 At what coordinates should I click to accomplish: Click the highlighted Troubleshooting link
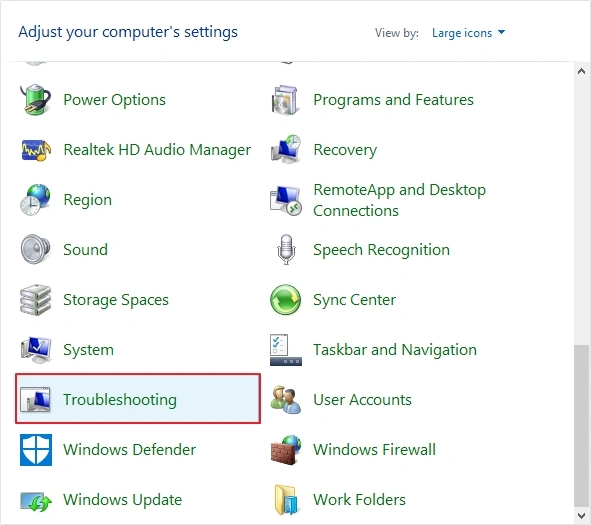(120, 400)
